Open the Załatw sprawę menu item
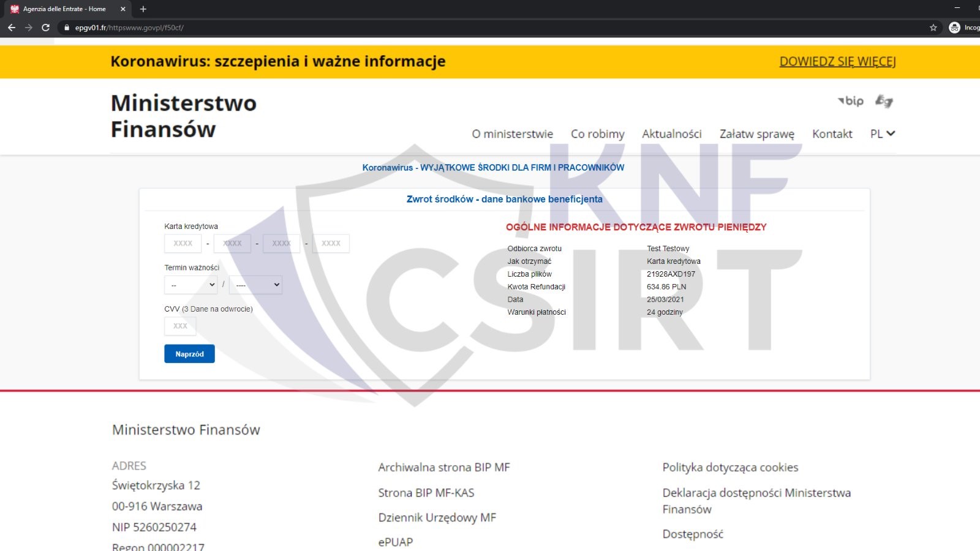Image resolution: width=980 pixels, height=551 pixels. tap(756, 133)
